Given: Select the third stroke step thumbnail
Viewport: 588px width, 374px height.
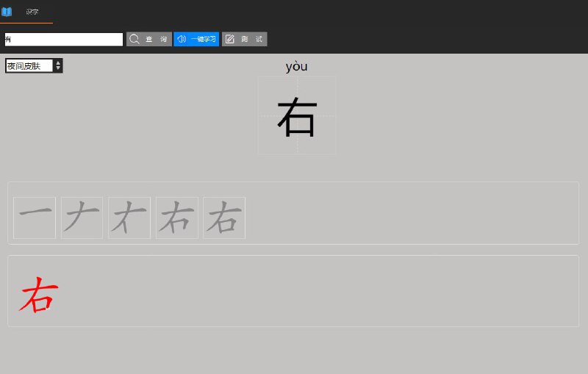Looking at the screenshot, I should (129, 217).
